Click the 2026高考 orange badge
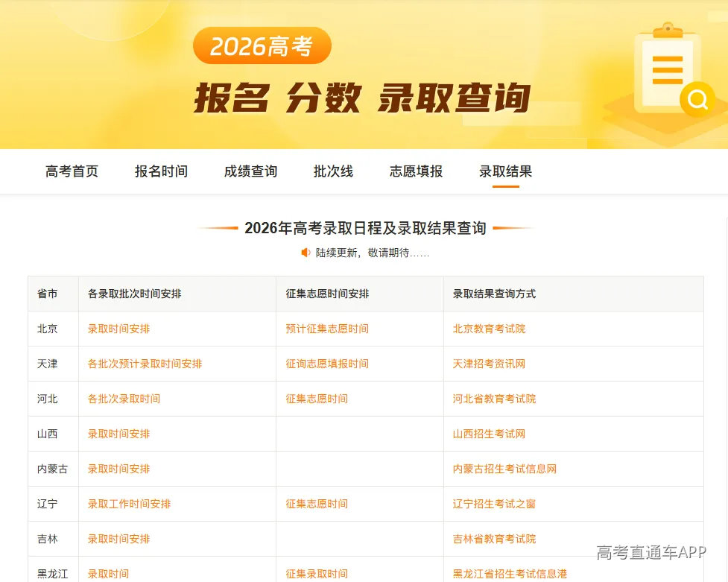Screen dimensions: 728x582 (x=262, y=45)
